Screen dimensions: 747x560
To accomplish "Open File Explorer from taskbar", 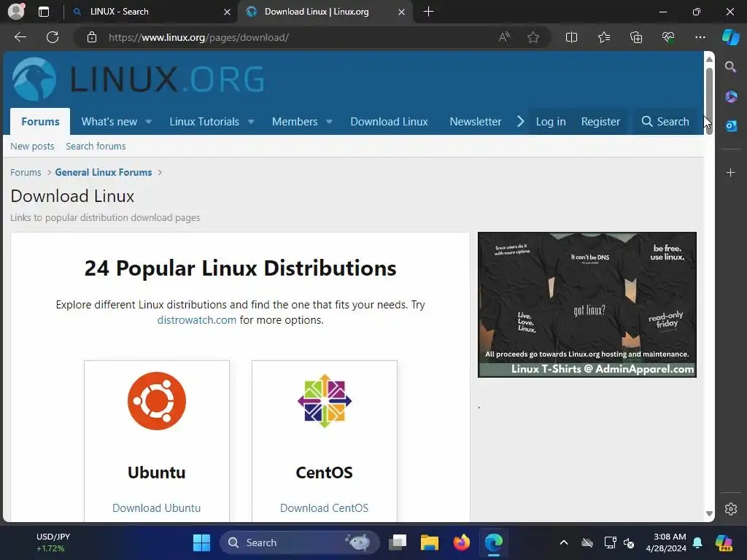I will point(429,542).
